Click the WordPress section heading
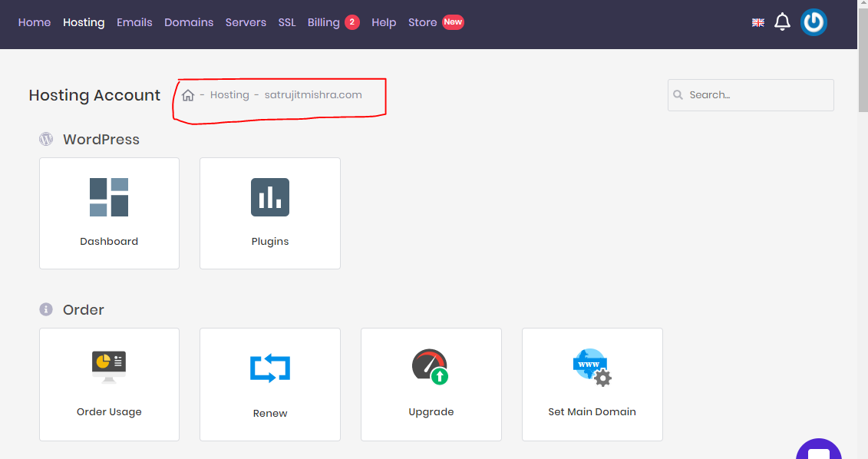The image size is (868, 459). (x=101, y=139)
